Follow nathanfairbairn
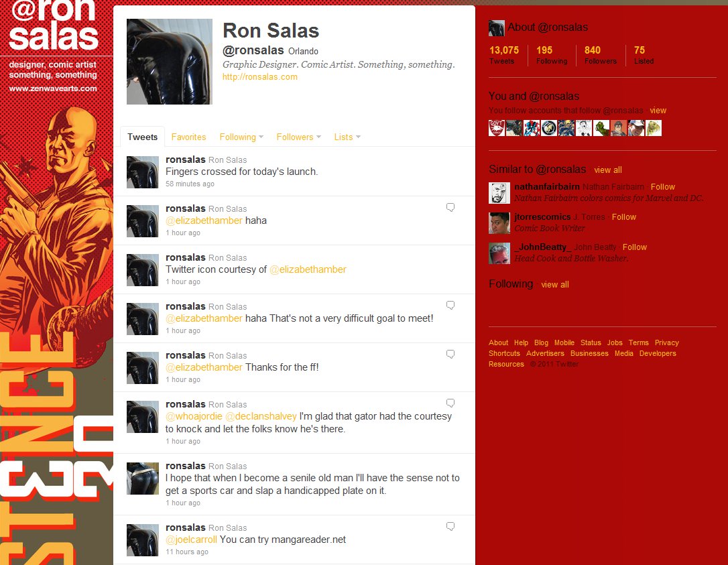Image resolution: width=728 pixels, height=565 pixels. pyautogui.click(x=662, y=186)
